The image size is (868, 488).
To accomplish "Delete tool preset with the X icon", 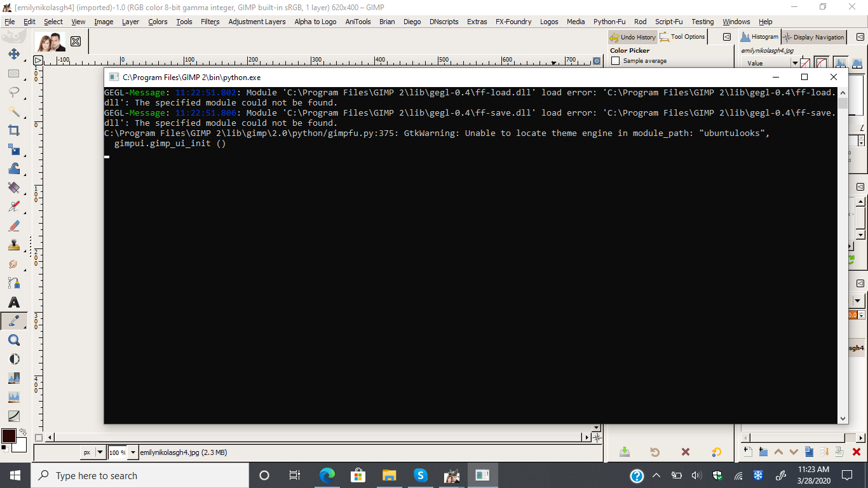I will point(685,452).
